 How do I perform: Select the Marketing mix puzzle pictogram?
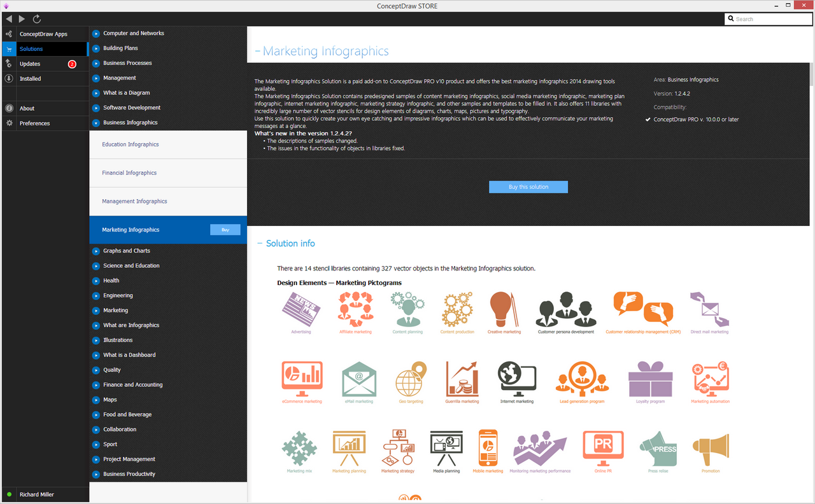(299, 448)
